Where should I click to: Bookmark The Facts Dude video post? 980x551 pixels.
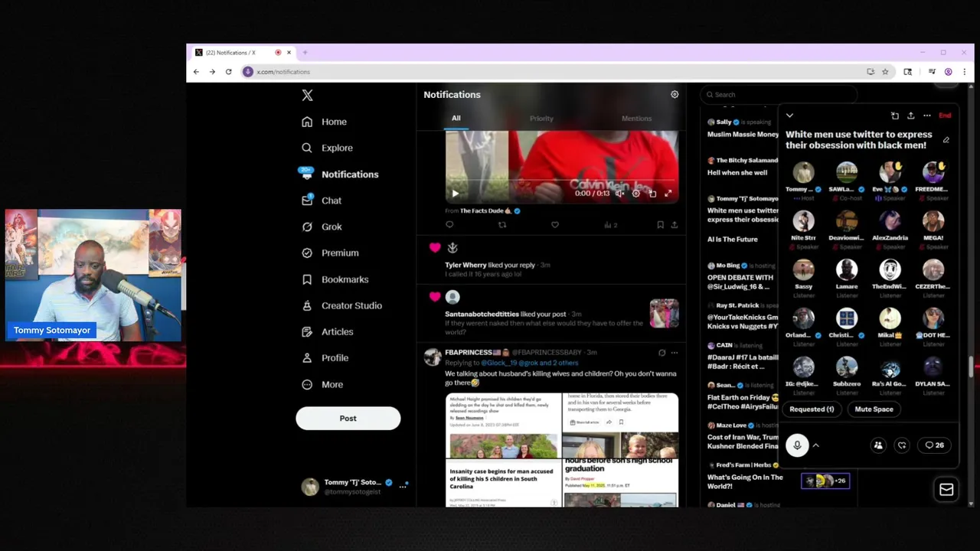tap(660, 225)
